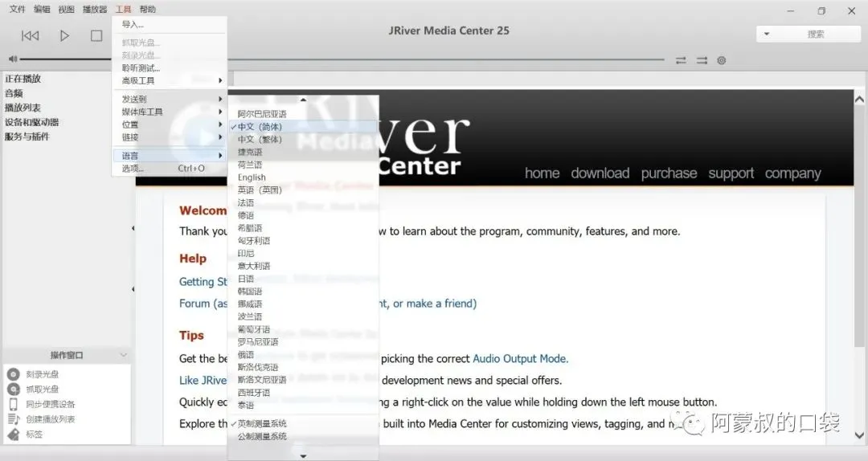868x461 pixels.
Task: Click the download link on webpage
Action: [x=600, y=173]
